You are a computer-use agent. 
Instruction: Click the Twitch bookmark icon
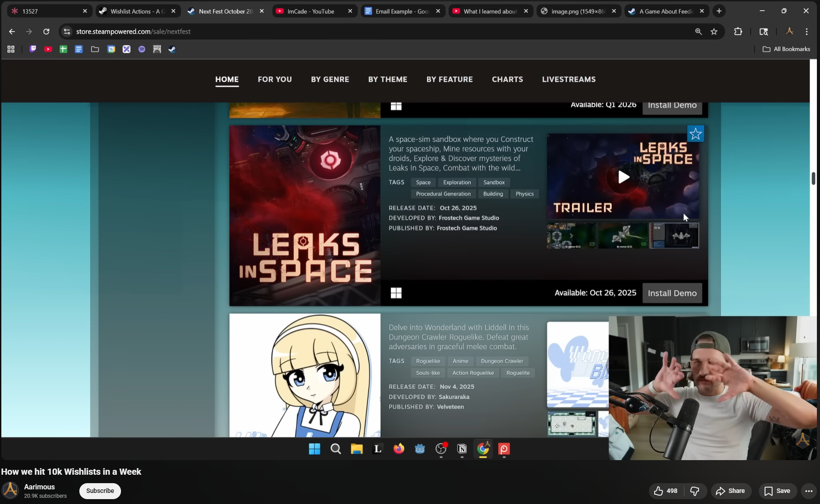click(x=33, y=49)
